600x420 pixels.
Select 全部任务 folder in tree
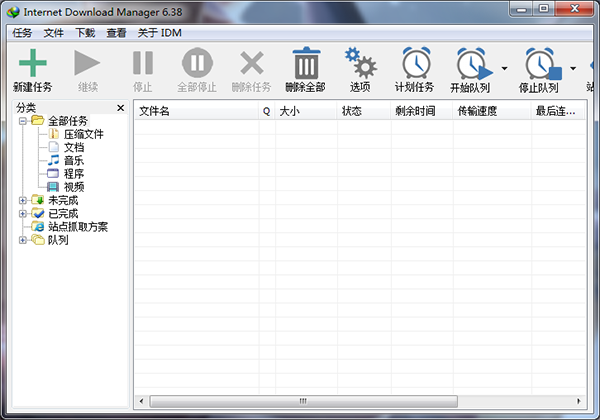68,121
